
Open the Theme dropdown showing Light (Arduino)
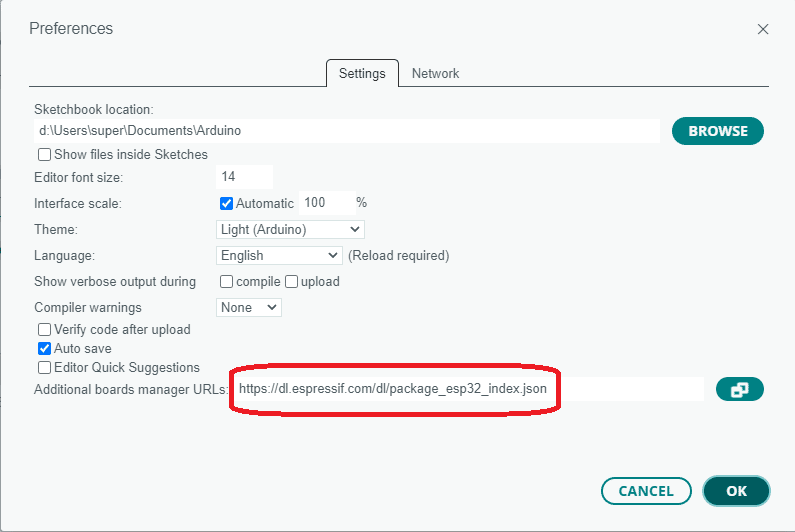point(290,229)
